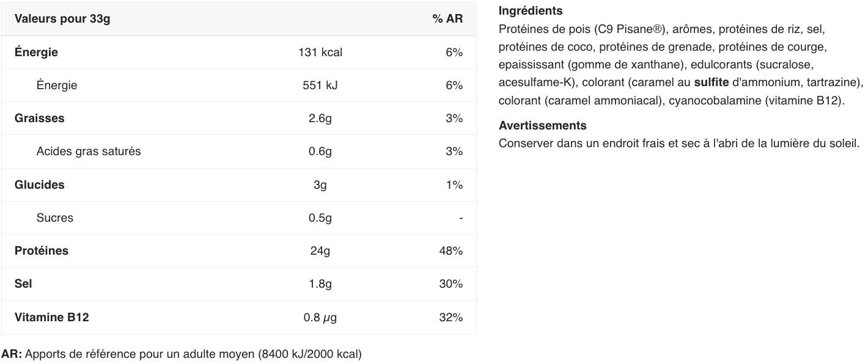This screenshot has width=868, height=364.
Task: Click the '551 kJ' energy value
Action: point(320,86)
